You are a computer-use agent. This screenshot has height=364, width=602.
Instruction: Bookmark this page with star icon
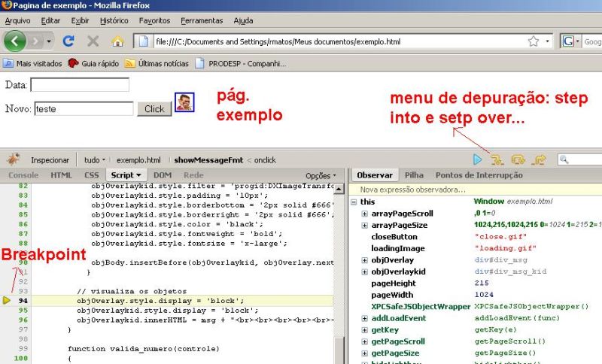point(534,41)
